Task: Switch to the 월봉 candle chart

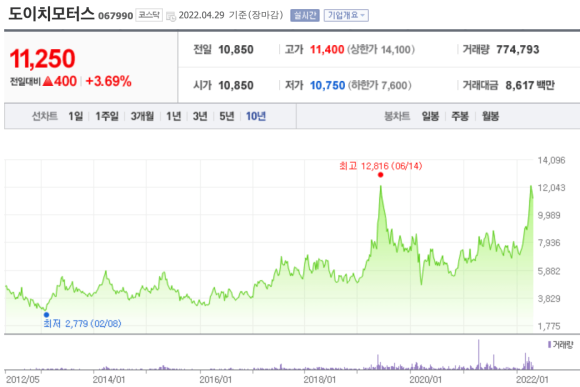Action: tap(490, 116)
